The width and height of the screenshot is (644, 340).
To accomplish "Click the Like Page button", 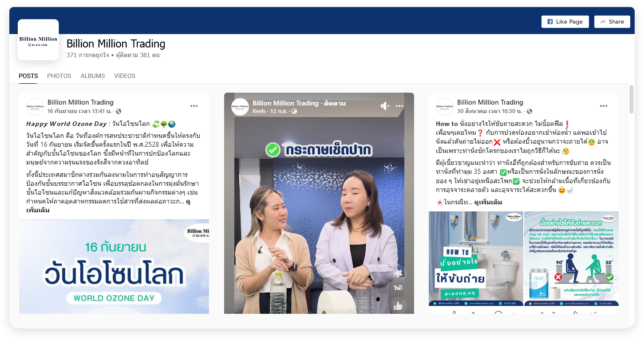I will pos(565,22).
